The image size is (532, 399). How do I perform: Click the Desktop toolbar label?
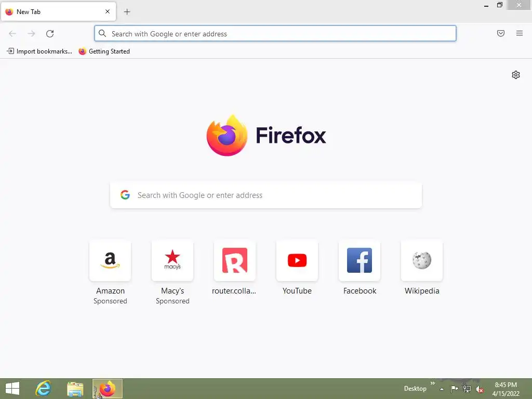(x=415, y=389)
